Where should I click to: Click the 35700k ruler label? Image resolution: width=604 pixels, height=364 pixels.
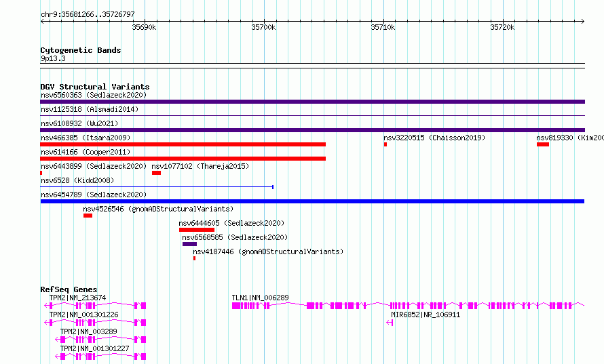[263, 27]
